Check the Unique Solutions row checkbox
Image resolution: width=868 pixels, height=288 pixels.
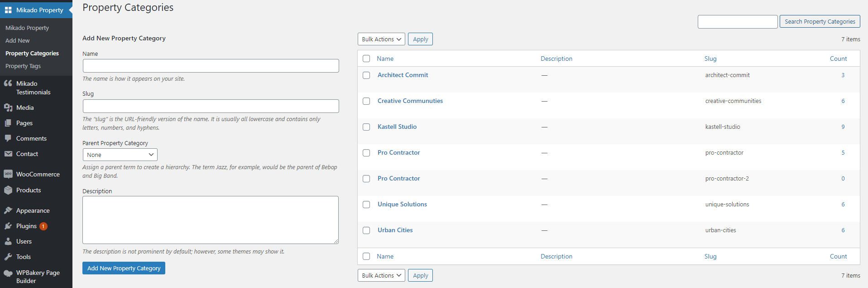click(366, 205)
